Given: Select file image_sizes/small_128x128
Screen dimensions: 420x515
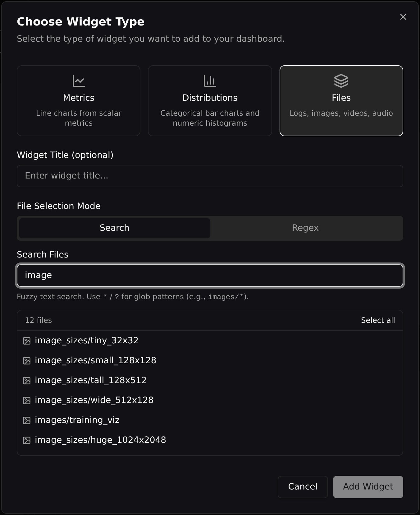Looking at the screenshot, I should pyautogui.click(x=210, y=360).
